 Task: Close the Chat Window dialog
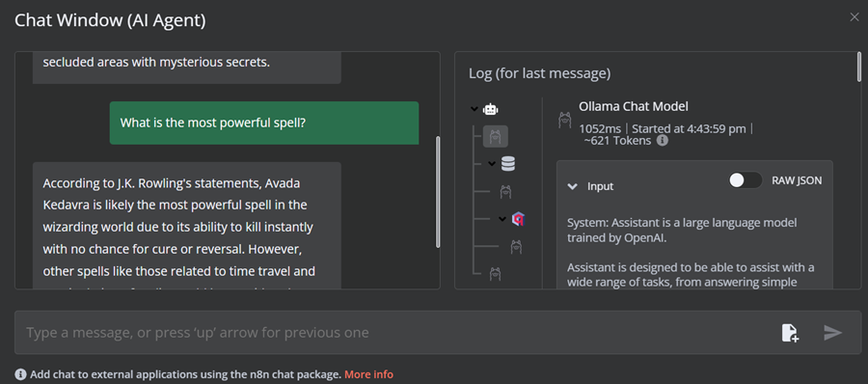pos(854,17)
